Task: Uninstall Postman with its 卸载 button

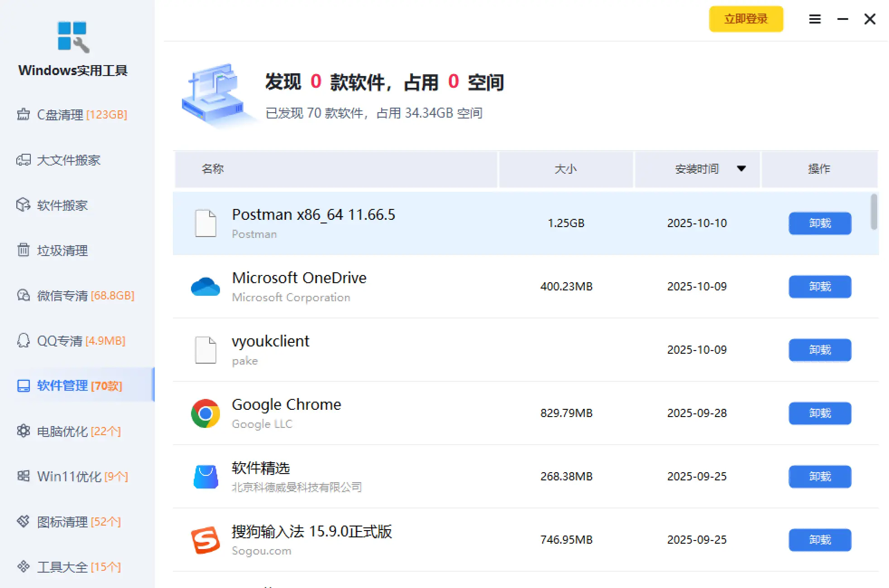Action: click(819, 223)
